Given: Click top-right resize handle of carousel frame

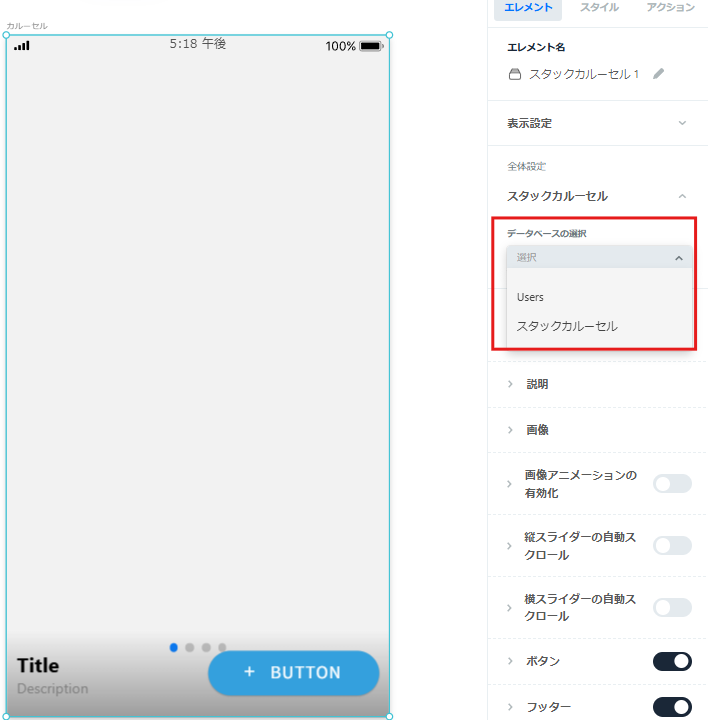Looking at the screenshot, I should pyautogui.click(x=389, y=35).
